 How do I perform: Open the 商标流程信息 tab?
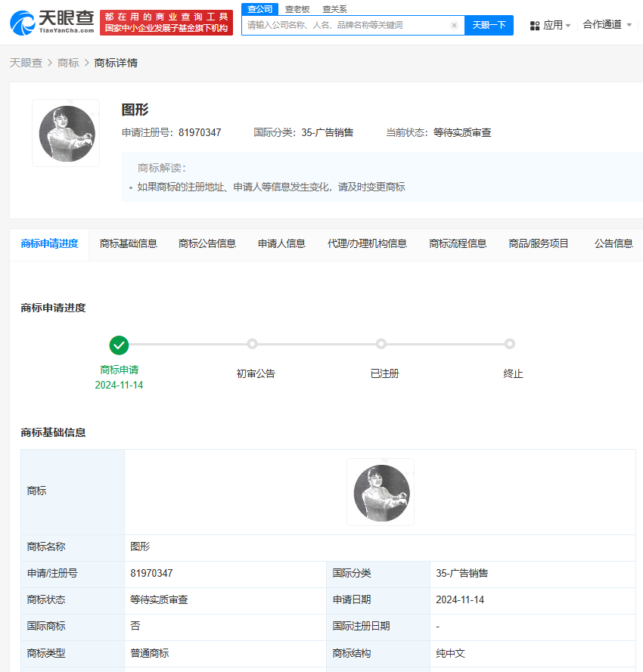(458, 244)
